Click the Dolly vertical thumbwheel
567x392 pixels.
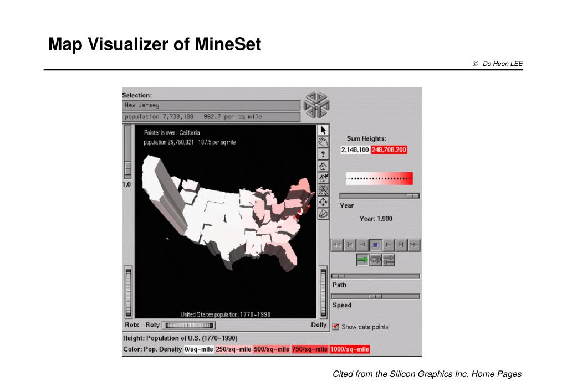coord(323,293)
